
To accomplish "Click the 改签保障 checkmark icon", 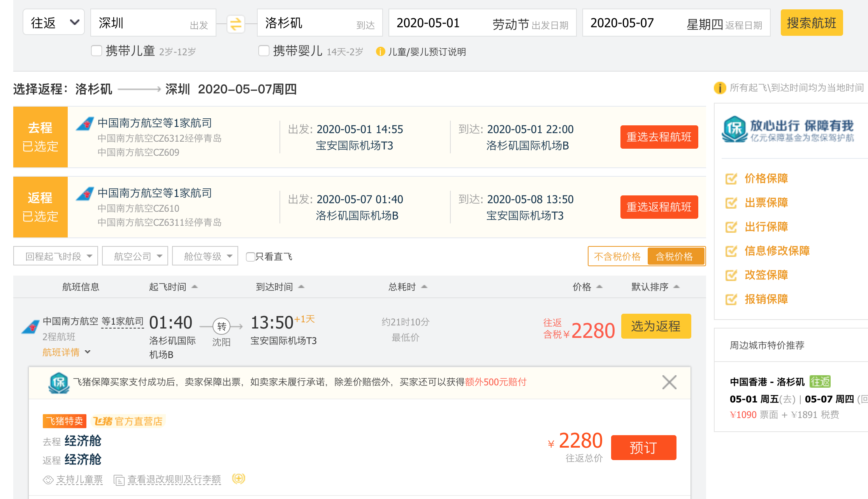I will pos(731,275).
